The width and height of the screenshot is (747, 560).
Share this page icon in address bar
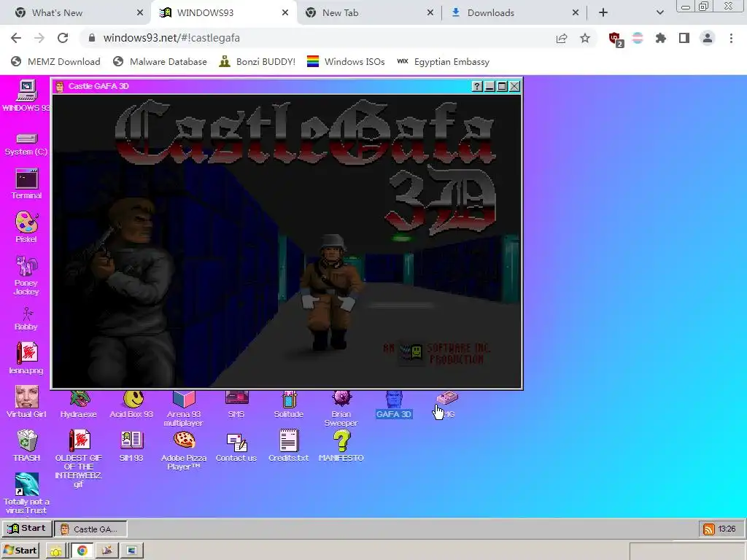(x=562, y=38)
